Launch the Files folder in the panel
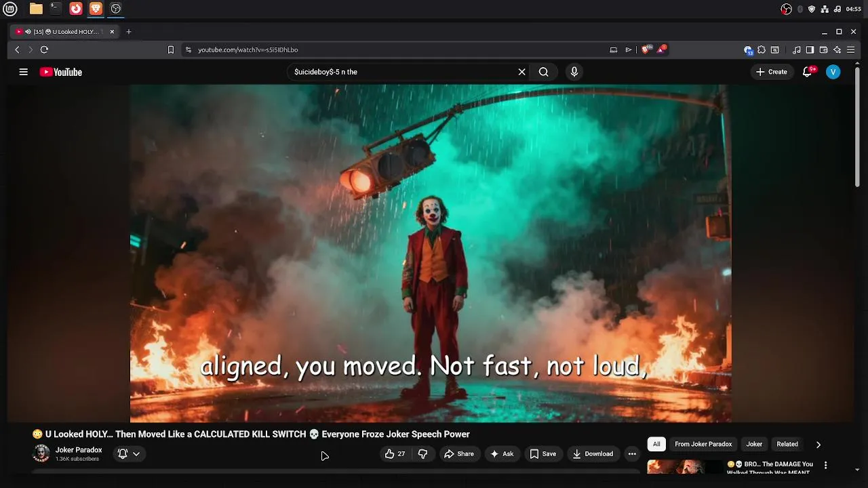Image resolution: width=868 pixels, height=488 pixels. (x=36, y=9)
